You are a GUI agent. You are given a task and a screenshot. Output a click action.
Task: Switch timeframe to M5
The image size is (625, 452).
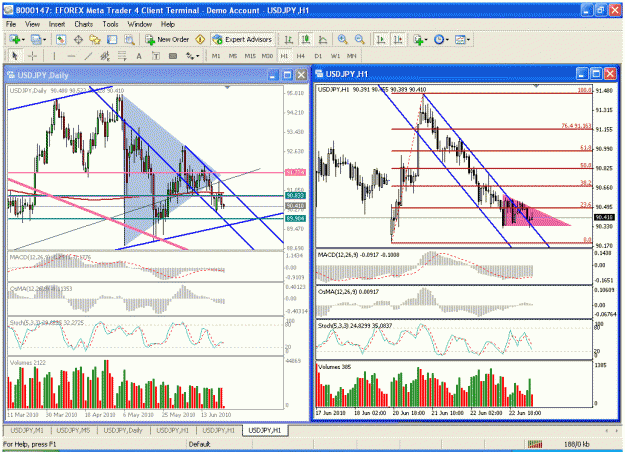click(x=233, y=56)
